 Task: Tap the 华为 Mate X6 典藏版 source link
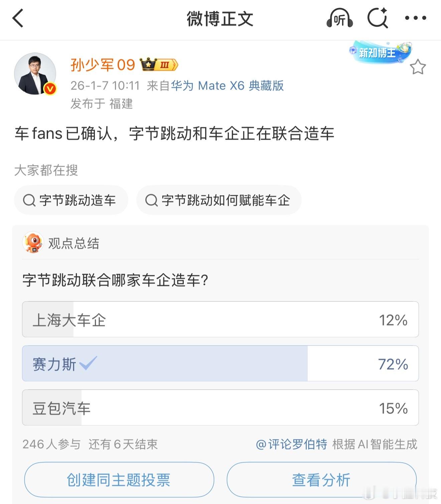(x=227, y=86)
